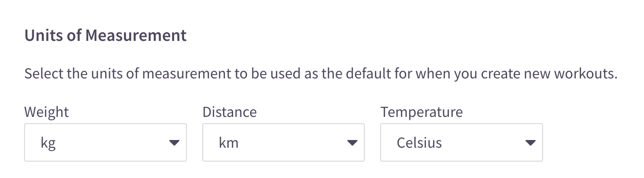
Task: Expand the temperature unit choices from Celsius
Action: (461, 142)
